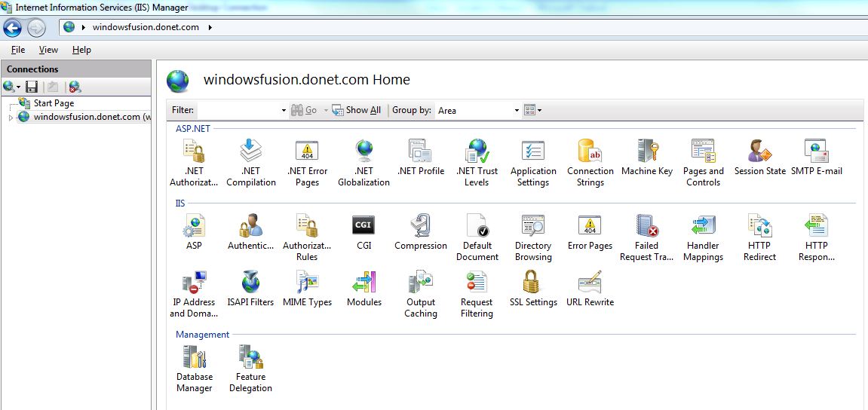Open the .NET Compilation feature
Screen dimensions: 868x410
251,162
